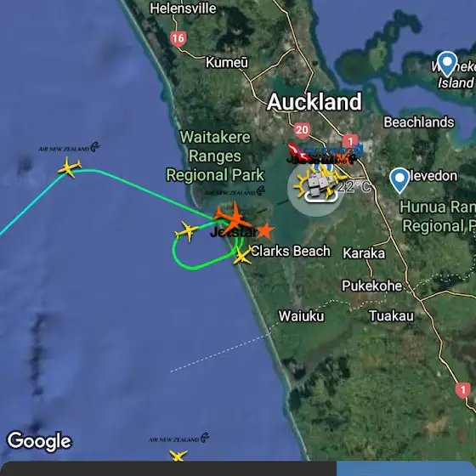Screen dimensions: 476x476
Task: Open the blue pin beside Clevedon
Action: (399, 180)
